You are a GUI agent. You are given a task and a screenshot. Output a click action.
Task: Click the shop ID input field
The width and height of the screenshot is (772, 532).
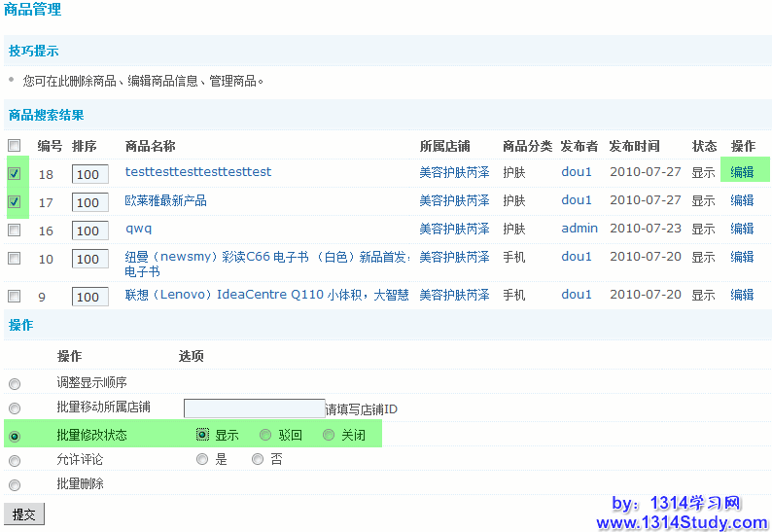[x=254, y=408]
